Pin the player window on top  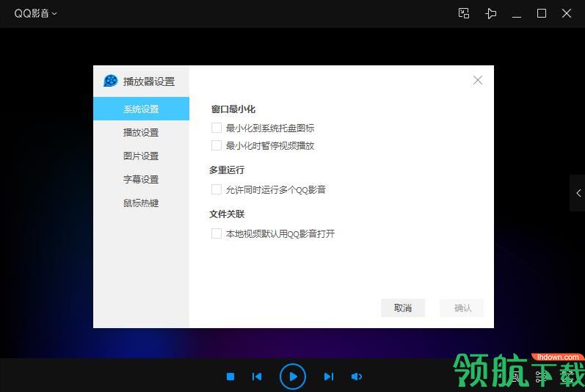(x=490, y=14)
